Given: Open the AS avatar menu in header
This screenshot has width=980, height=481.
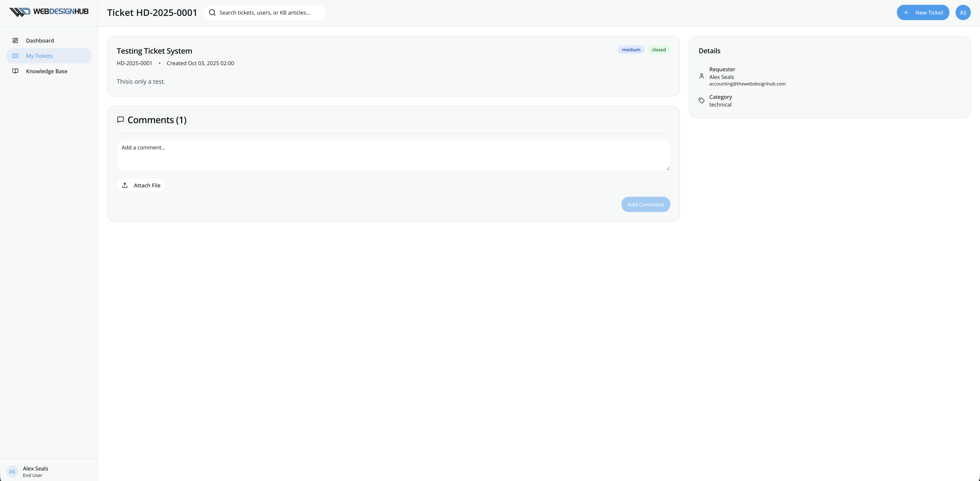Looking at the screenshot, I should click(x=963, y=13).
